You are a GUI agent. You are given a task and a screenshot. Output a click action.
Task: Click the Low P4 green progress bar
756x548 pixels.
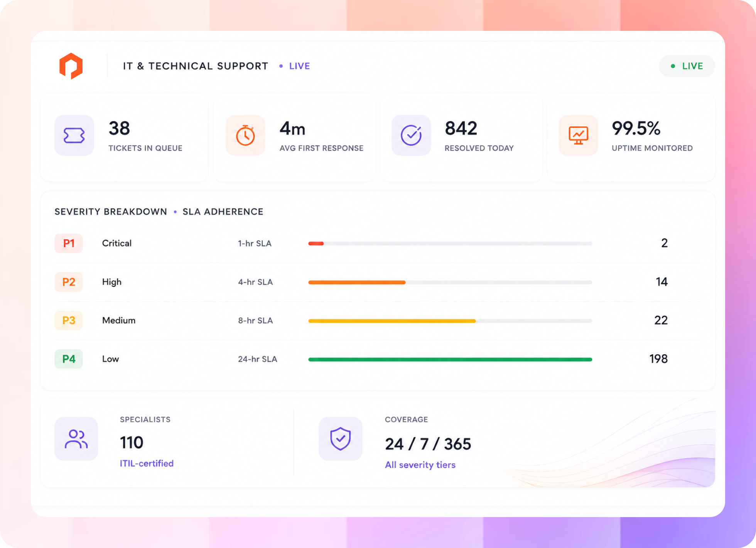click(450, 359)
